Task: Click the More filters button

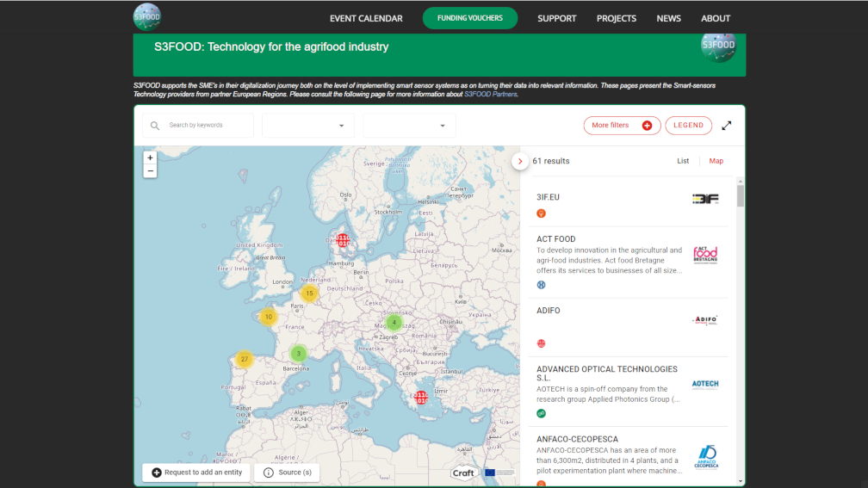Action: (622, 126)
